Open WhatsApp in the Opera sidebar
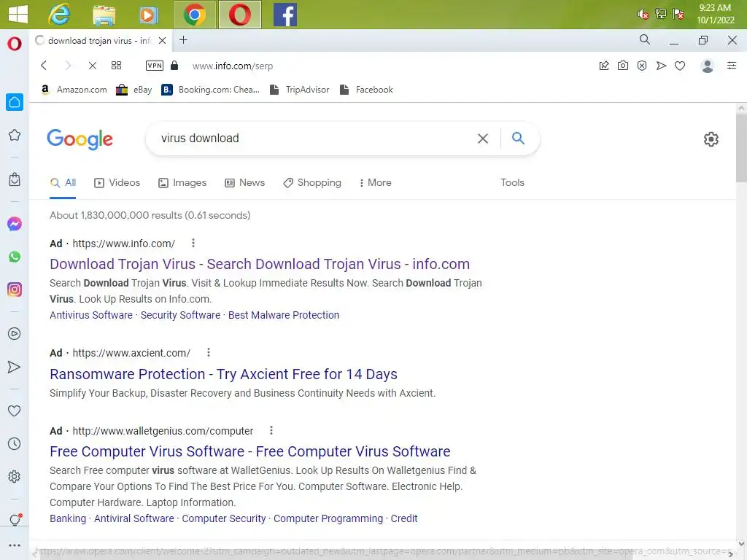Screen dimensions: 747x560 coord(15,257)
